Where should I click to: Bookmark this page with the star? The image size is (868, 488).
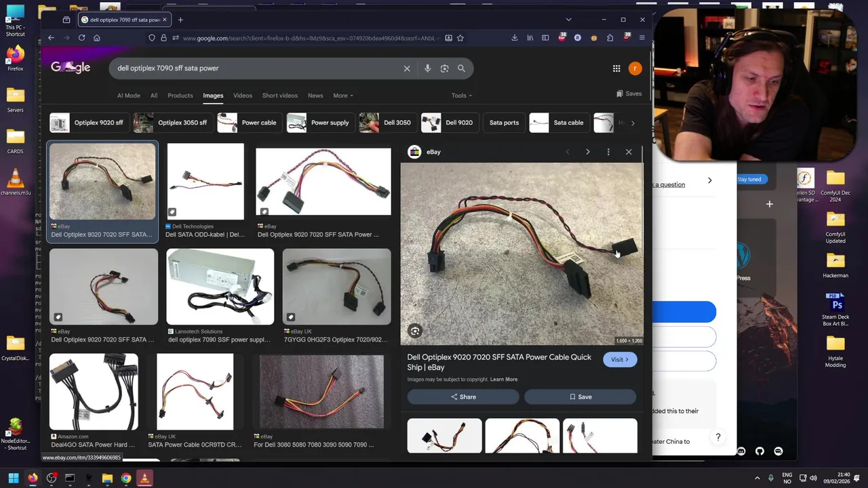[460, 38]
